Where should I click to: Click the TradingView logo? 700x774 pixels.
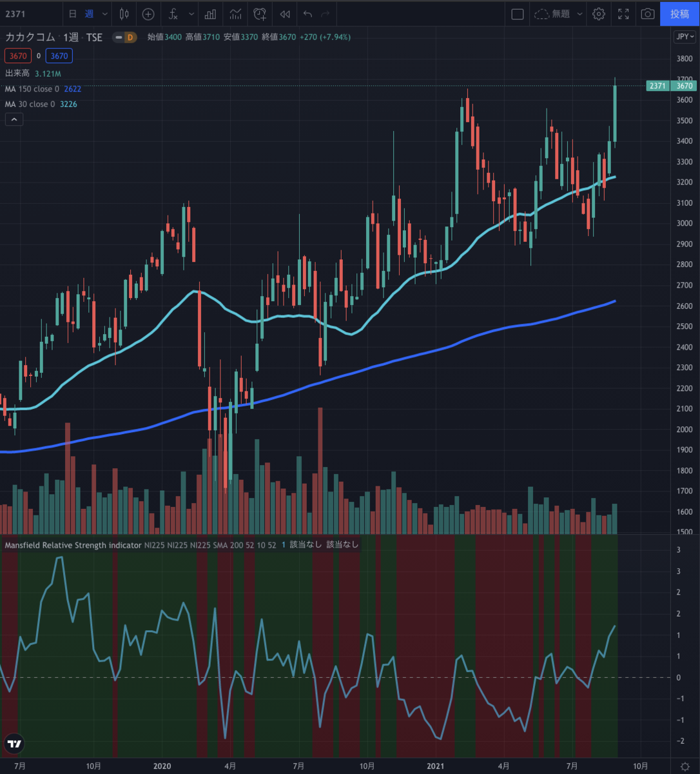pyautogui.click(x=14, y=744)
